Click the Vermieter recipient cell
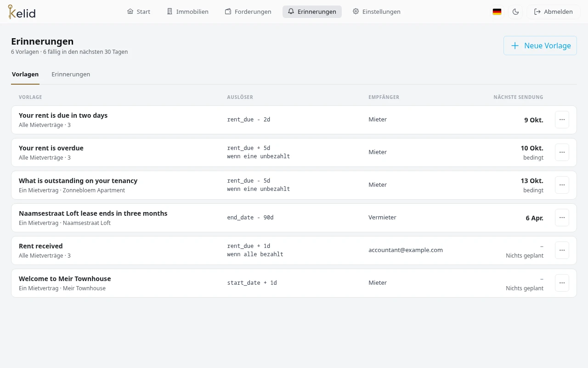The height and width of the screenshot is (368, 588). [x=382, y=218]
